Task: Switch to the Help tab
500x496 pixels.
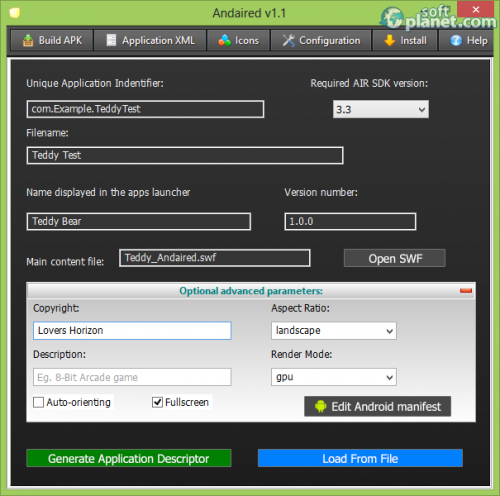Action: [466, 40]
